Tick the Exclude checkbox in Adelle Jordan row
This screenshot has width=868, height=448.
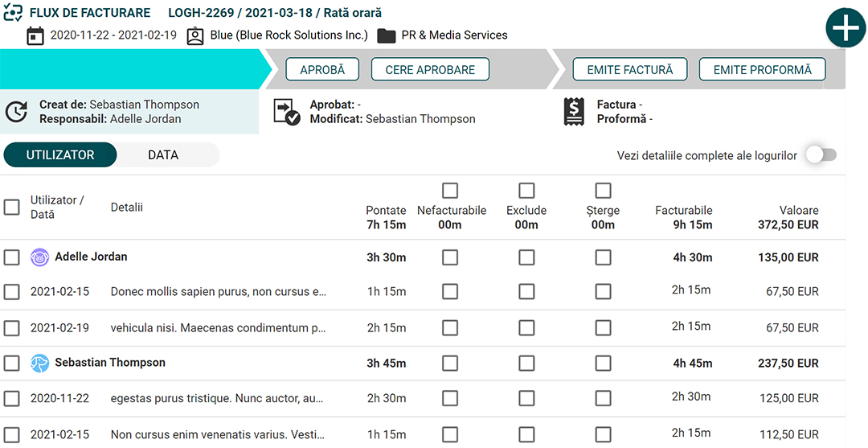tap(526, 257)
